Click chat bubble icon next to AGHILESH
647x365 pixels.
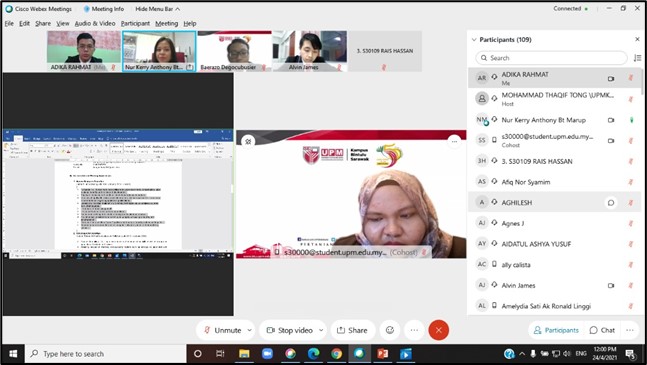611,203
